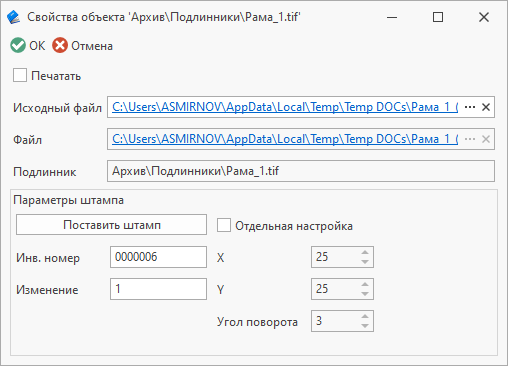
Task: Clear the Исходный файл path with X icon
Action: [x=486, y=107]
